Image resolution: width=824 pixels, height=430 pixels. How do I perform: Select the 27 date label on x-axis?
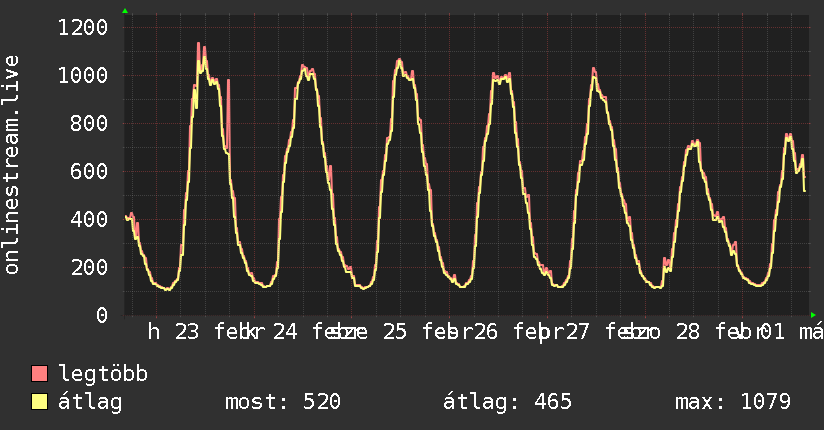tap(577, 333)
